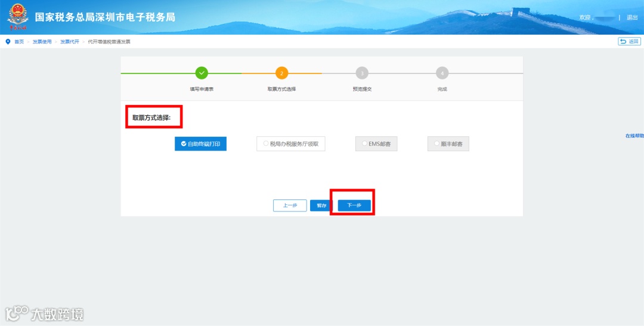This screenshot has width=644, height=326.
Task: Select 顺丰邮寄 option
Action: tap(448, 144)
